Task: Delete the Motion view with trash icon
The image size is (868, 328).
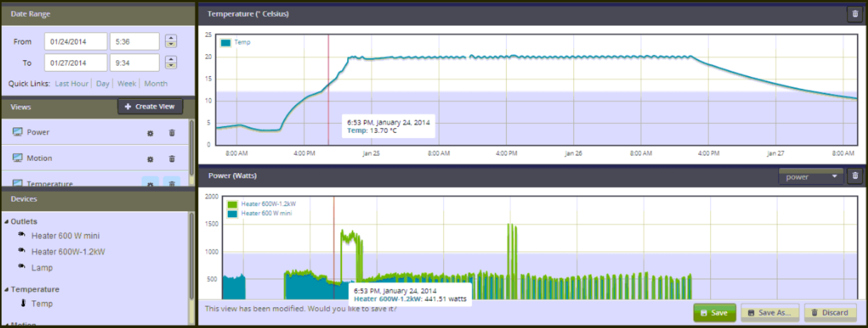Action: [x=172, y=159]
